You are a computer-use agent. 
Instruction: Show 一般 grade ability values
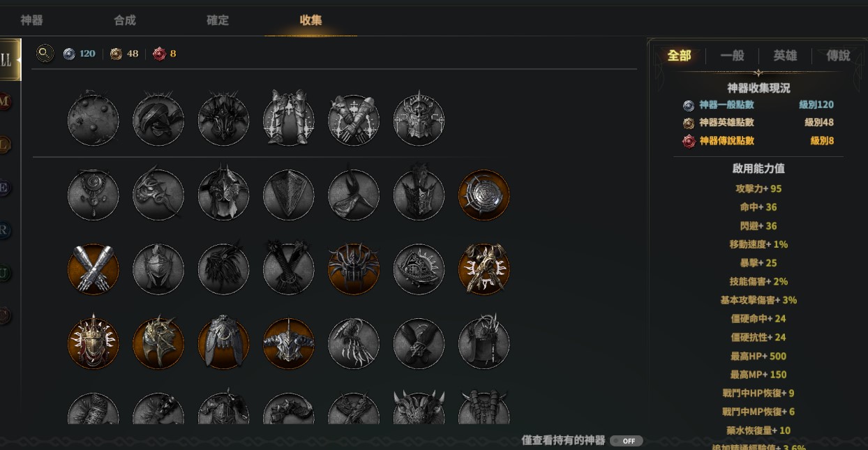tap(732, 56)
